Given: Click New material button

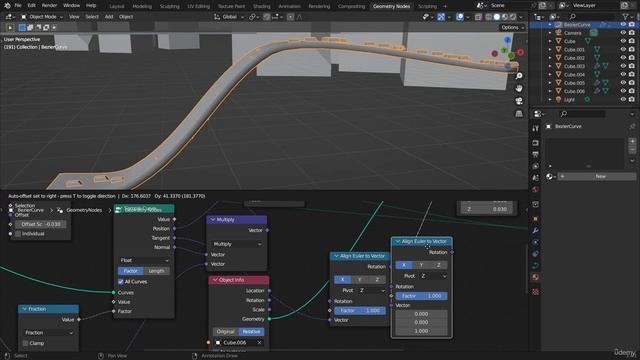Looking at the screenshot, I should (x=598, y=176).
